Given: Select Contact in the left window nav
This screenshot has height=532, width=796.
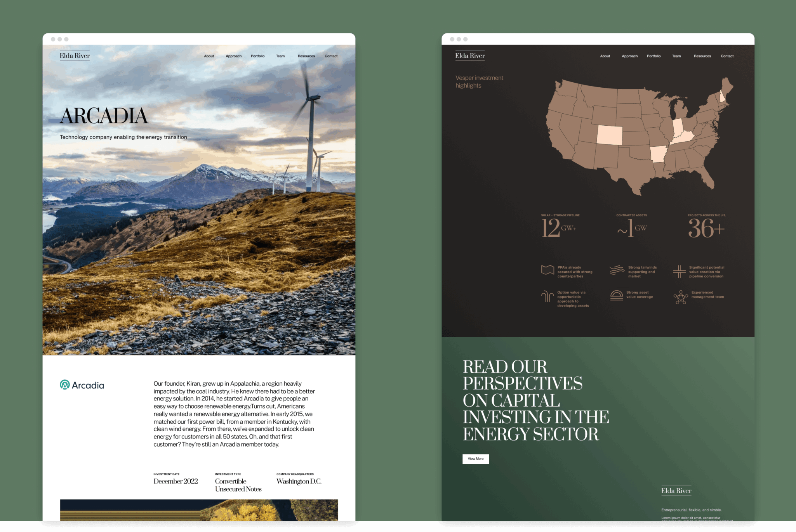Looking at the screenshot, I should (x=331, y=56).
